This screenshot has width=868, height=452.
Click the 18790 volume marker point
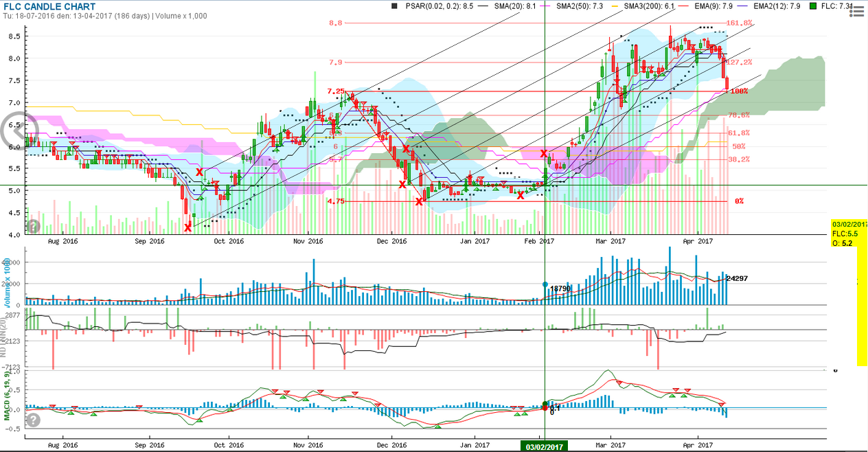[x=545, y=284]
